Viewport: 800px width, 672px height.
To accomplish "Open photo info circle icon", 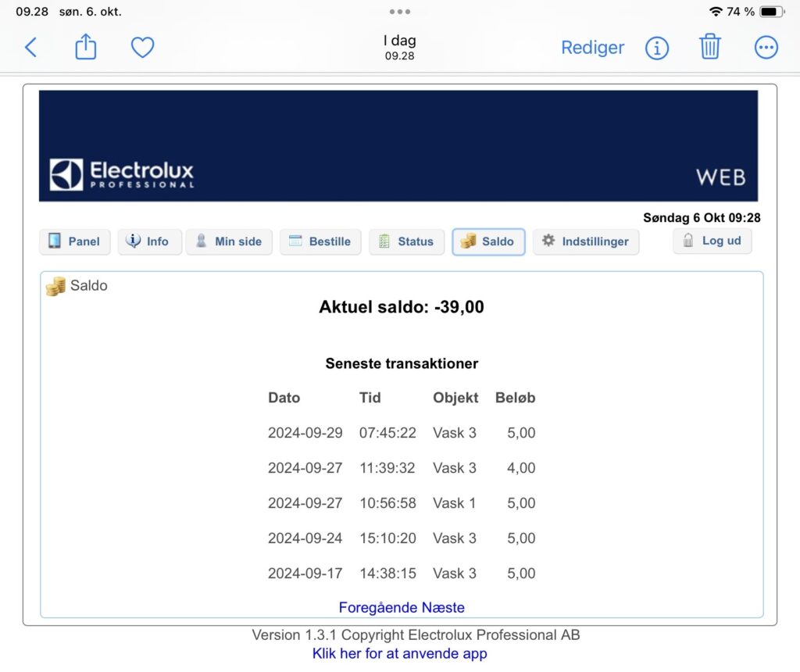I will tap(656, 48).
